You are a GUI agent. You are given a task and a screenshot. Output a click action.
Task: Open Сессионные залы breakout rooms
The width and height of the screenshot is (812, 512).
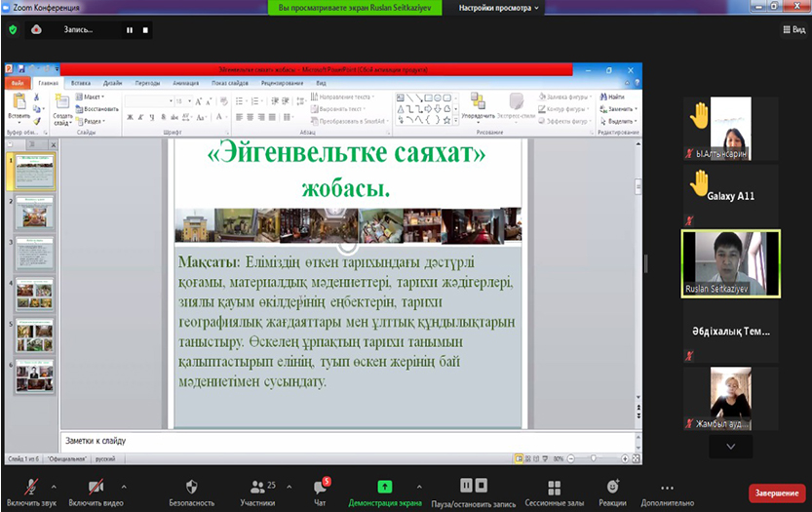click(x=554, y=487)
